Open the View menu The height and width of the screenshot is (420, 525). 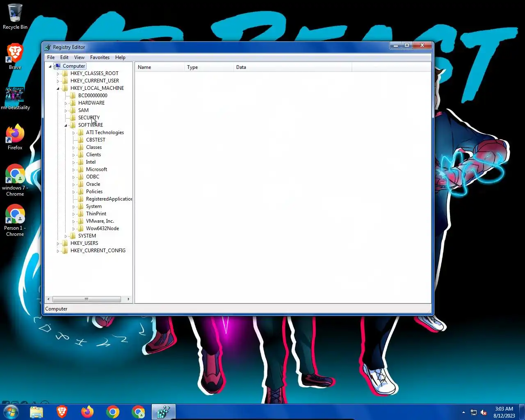click(x=79, y=57)
